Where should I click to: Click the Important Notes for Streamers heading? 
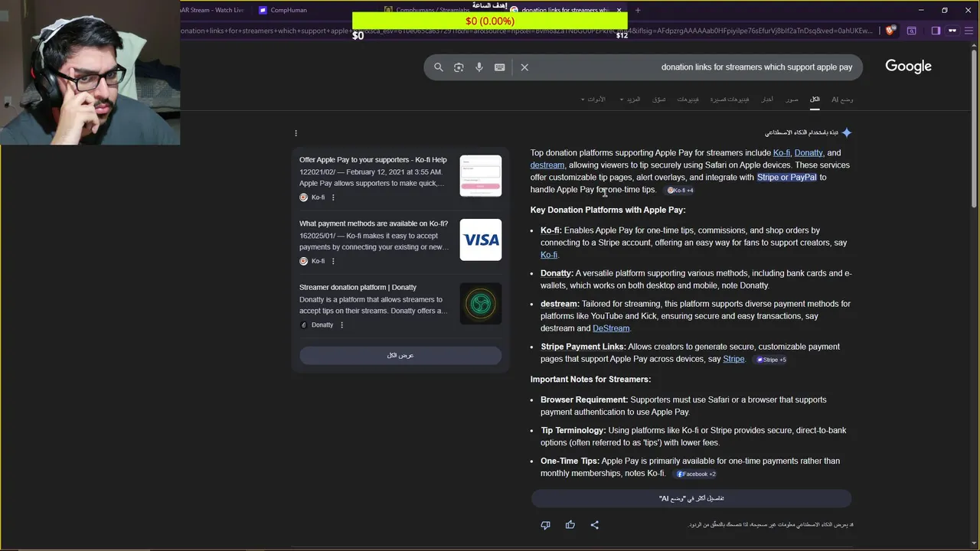coord(590,380)
